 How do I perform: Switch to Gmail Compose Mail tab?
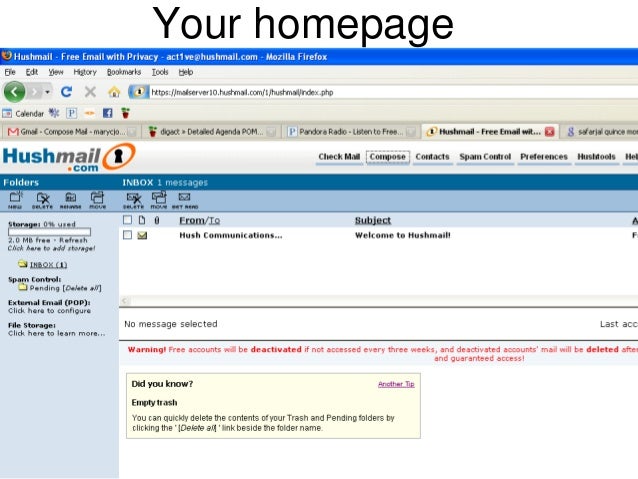(71, 132)
